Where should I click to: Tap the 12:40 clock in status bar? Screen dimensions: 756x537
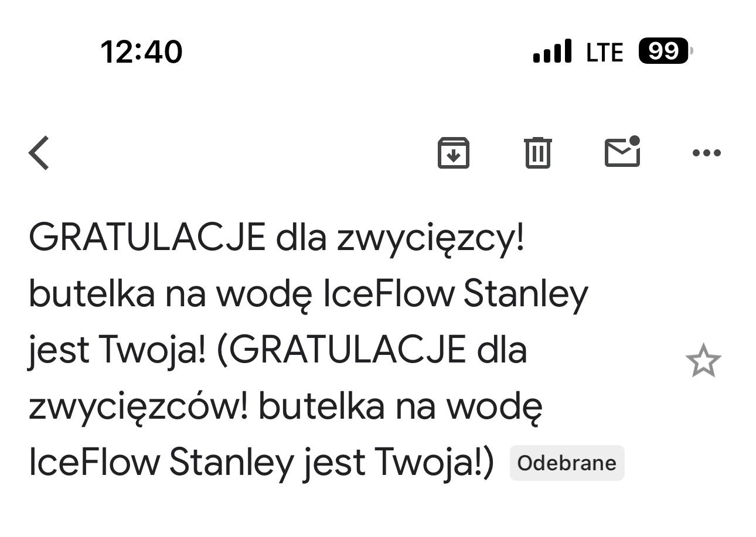pos(142,52)
